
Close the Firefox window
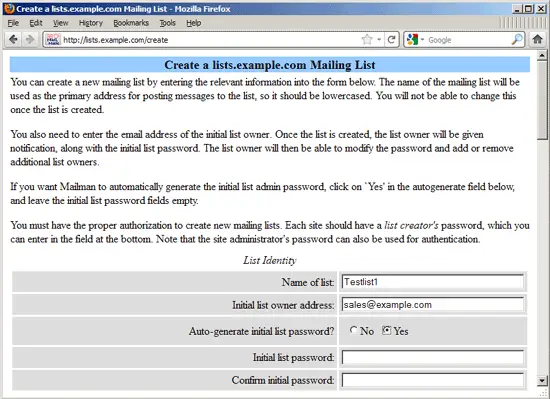541,9
